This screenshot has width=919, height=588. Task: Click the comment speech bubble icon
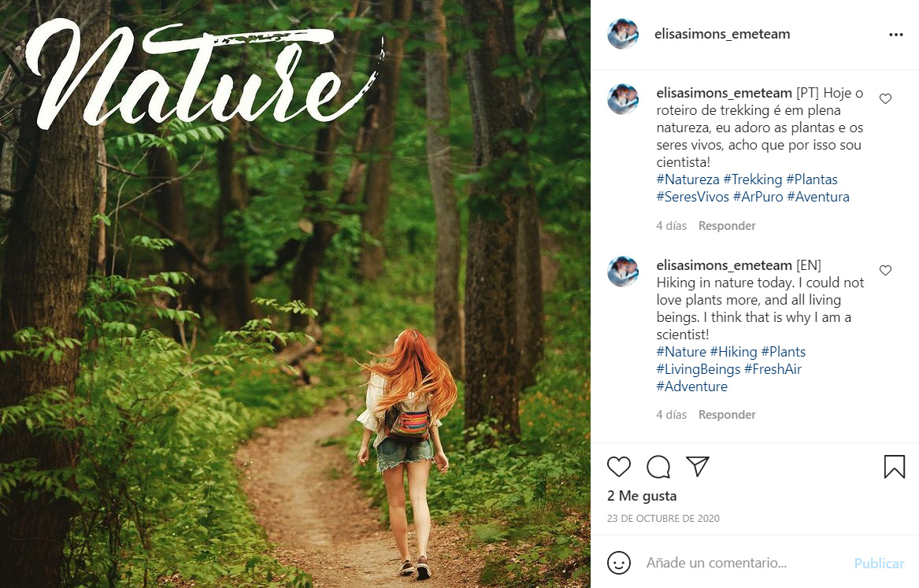(x=658, y=467)
